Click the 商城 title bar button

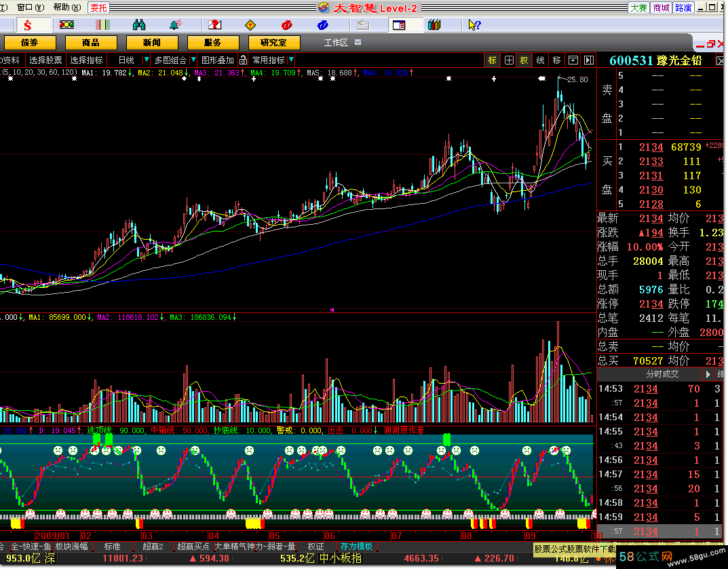tap(661, 8)
